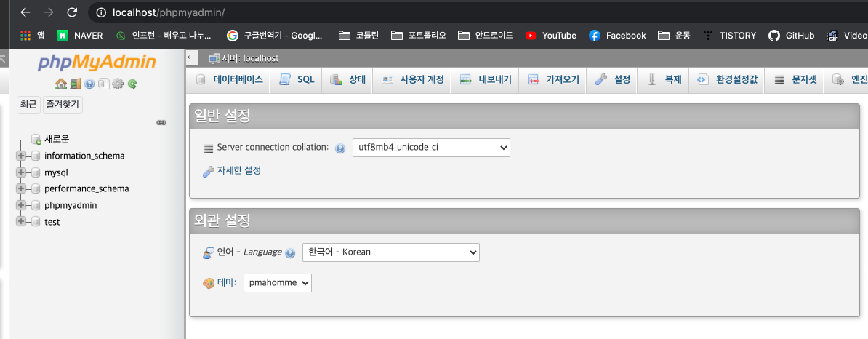The width and height of the screenshot is (868, 339).
Task: Switch to the SQL tab
Action: [x=296, y=80]
